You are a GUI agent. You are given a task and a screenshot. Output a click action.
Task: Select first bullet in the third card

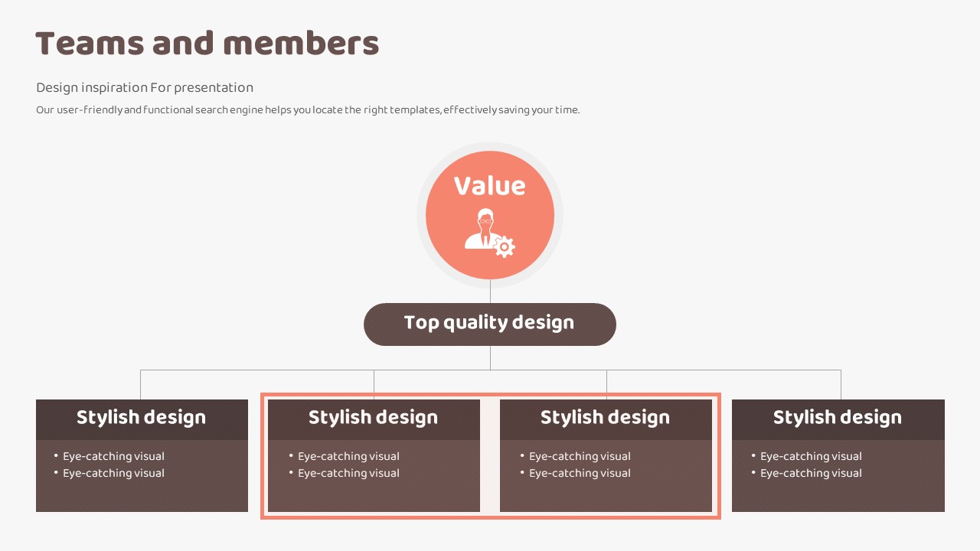(x=580, y=456)
